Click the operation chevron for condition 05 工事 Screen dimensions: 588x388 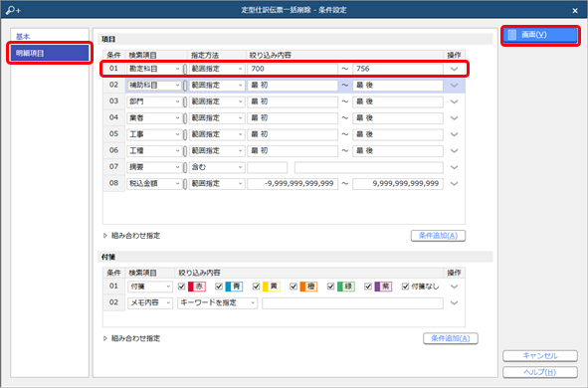click(454, 134)
